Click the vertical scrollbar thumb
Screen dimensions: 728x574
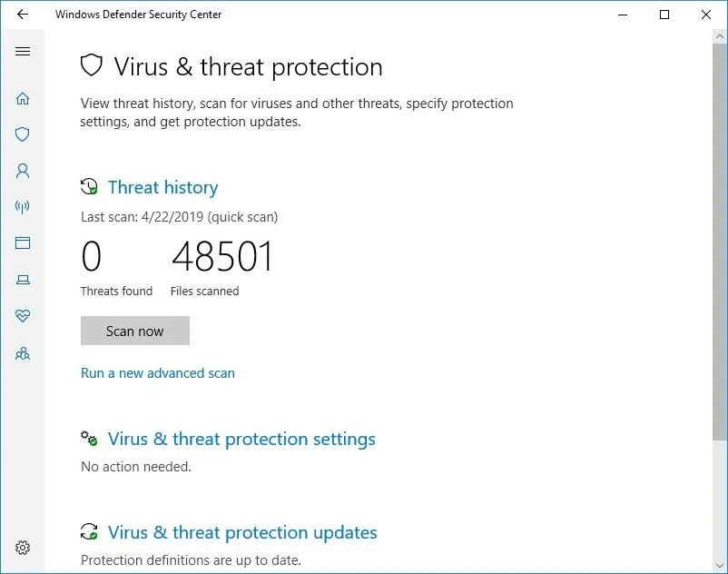pos(720,242)
